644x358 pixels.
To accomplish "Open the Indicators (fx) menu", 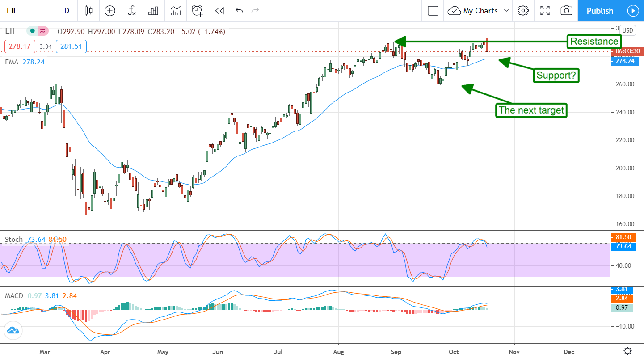I will click(x=132, y=11).
